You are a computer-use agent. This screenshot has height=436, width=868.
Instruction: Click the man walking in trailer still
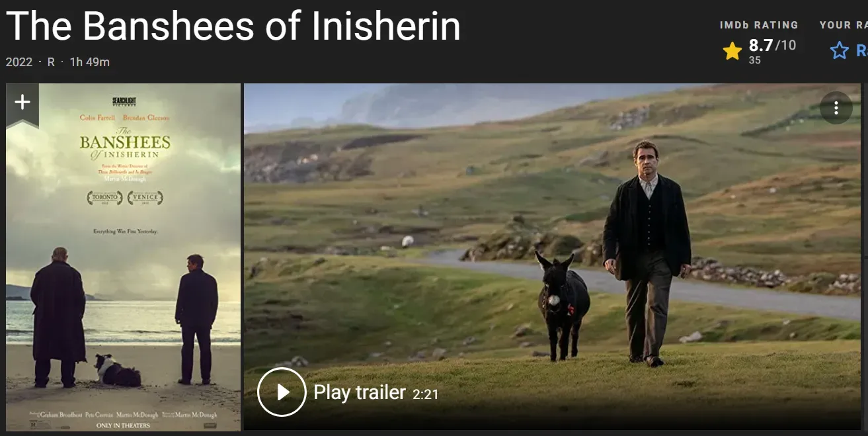647,253
